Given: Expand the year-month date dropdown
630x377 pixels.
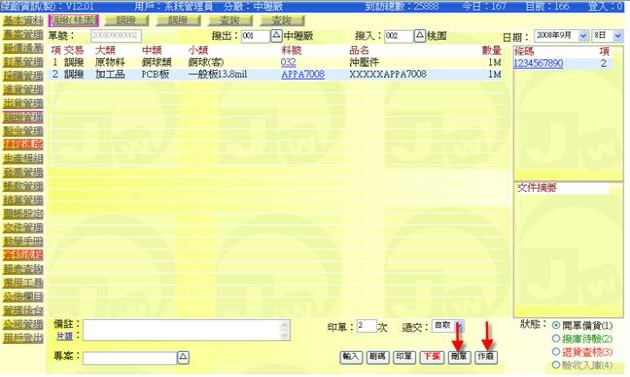Looking at the screenshot, I should coord(583,36).
